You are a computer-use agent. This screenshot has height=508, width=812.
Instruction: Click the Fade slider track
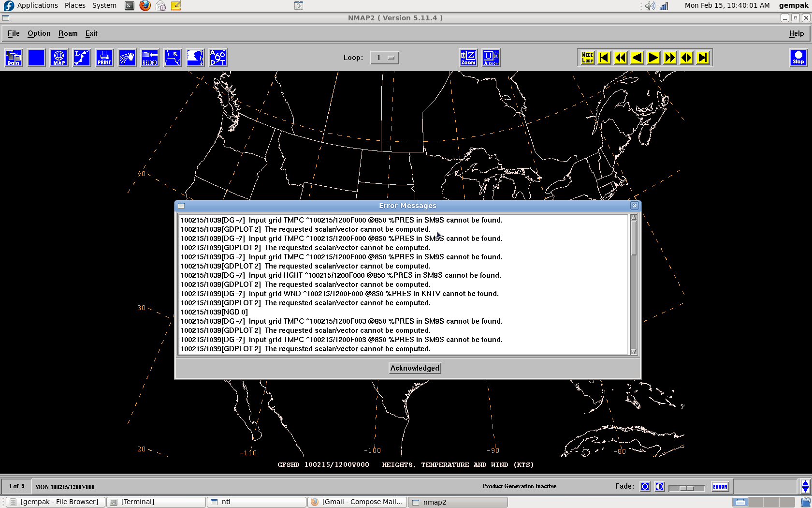(x=686, y=488)
